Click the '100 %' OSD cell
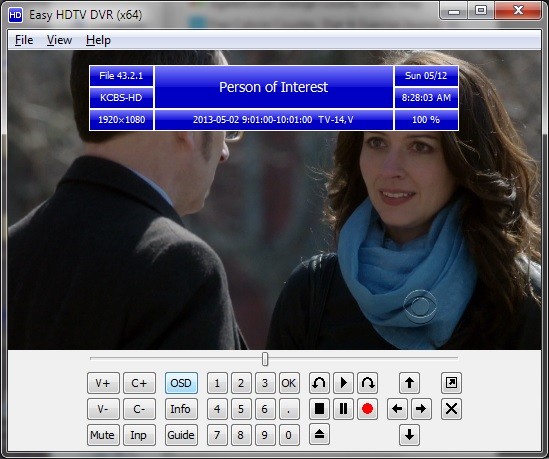549x459 pixels. point(426,120)
